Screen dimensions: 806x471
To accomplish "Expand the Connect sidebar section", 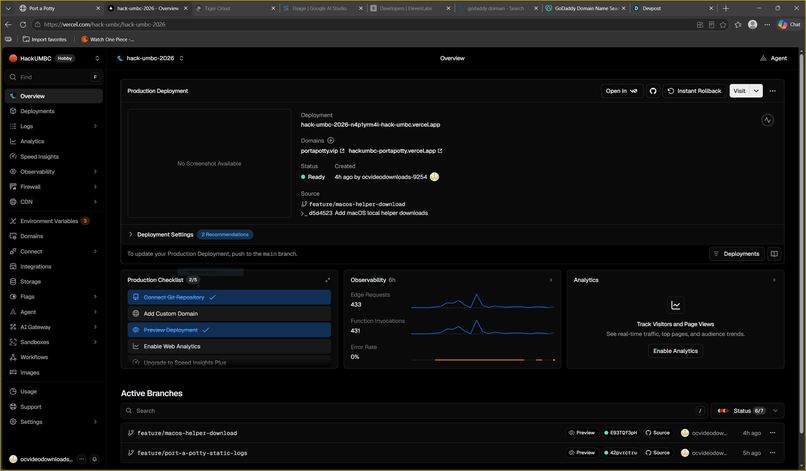I will pos(95,251).
